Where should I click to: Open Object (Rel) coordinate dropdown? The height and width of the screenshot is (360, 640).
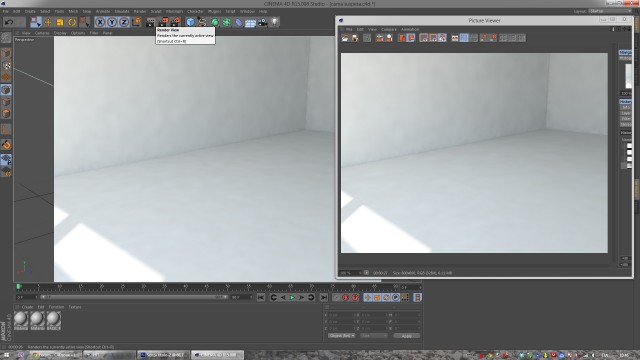point(342,336)
